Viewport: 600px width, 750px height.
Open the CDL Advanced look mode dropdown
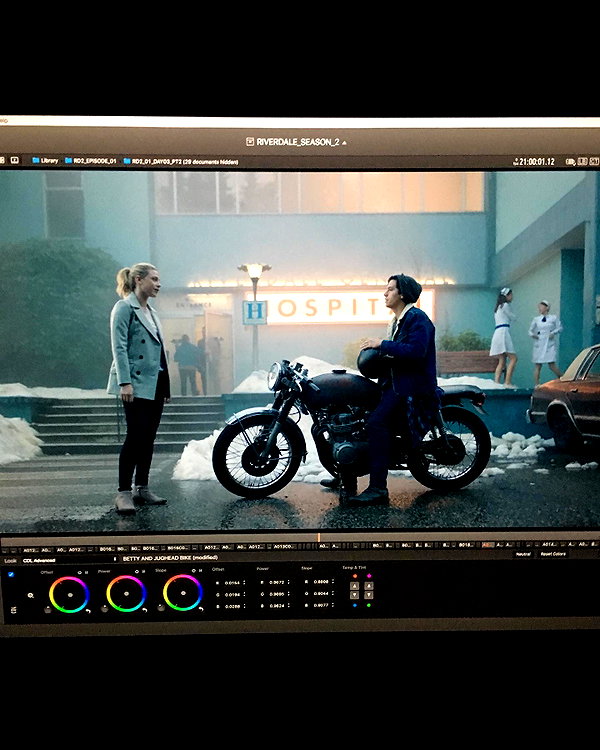69,559
